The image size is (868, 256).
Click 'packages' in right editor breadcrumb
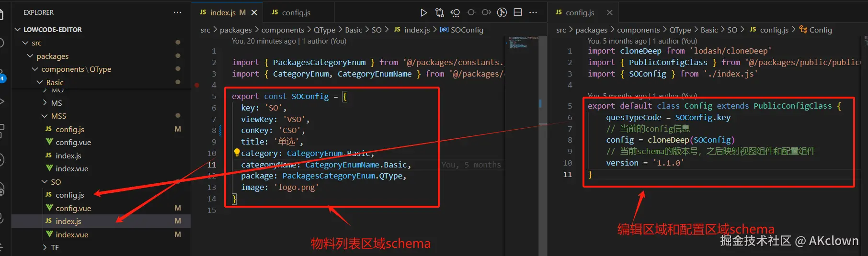point(591,30)
